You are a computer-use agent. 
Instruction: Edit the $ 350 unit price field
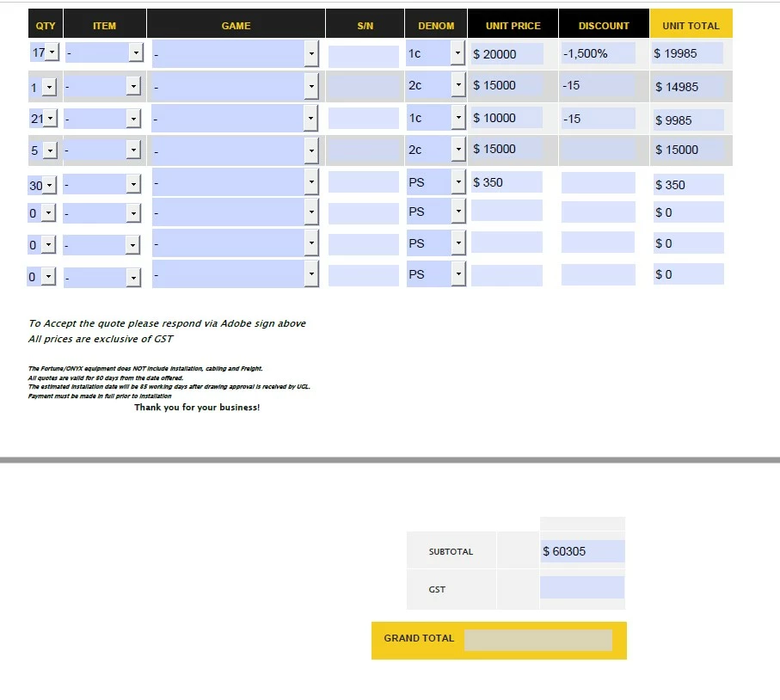point(507,182)
